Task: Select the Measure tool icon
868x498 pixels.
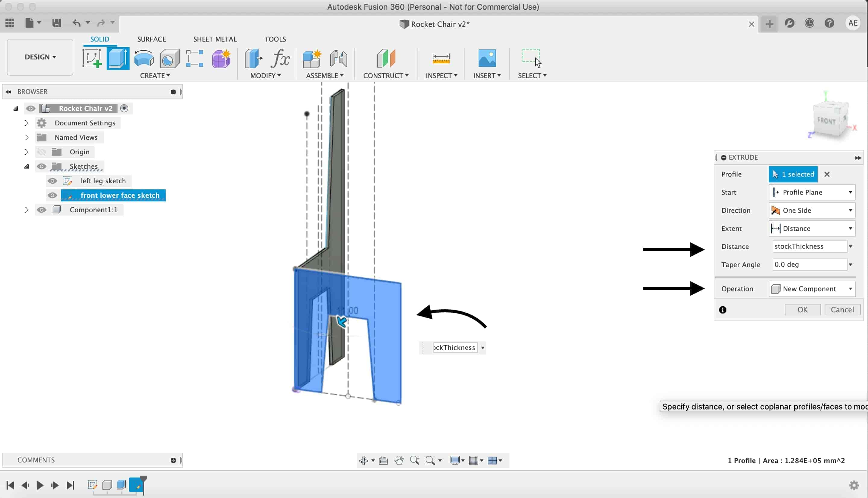Action: pos(441,58)
